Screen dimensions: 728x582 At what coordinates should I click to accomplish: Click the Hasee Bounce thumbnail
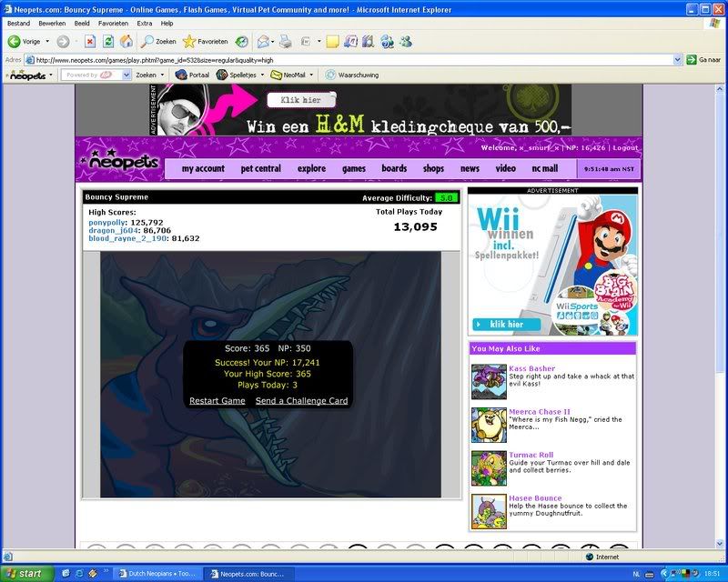489,511
